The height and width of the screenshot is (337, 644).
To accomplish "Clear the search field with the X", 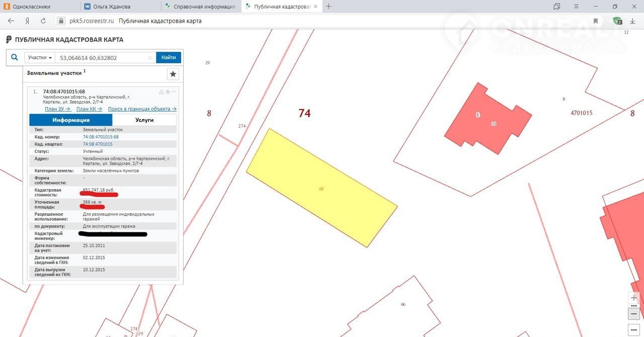I will (150, 58).
